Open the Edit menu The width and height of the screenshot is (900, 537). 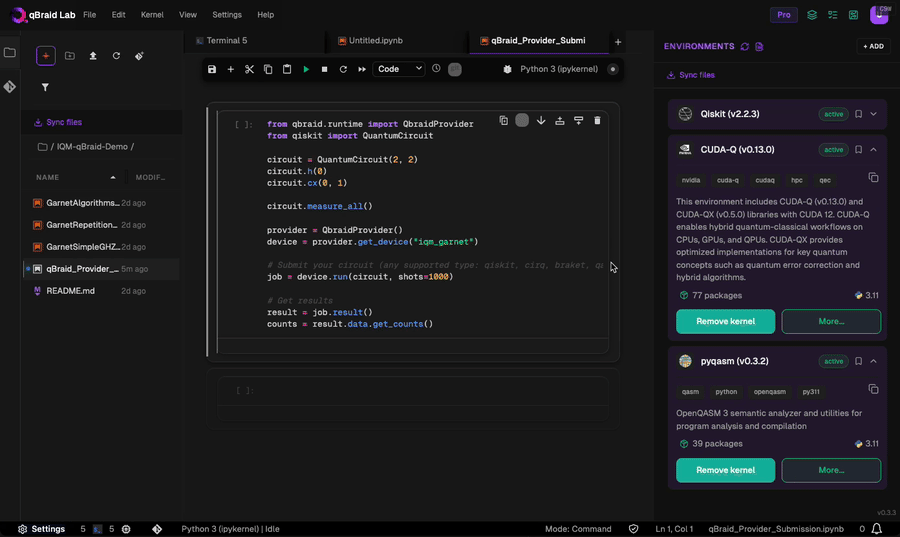[x=118, y=15]
